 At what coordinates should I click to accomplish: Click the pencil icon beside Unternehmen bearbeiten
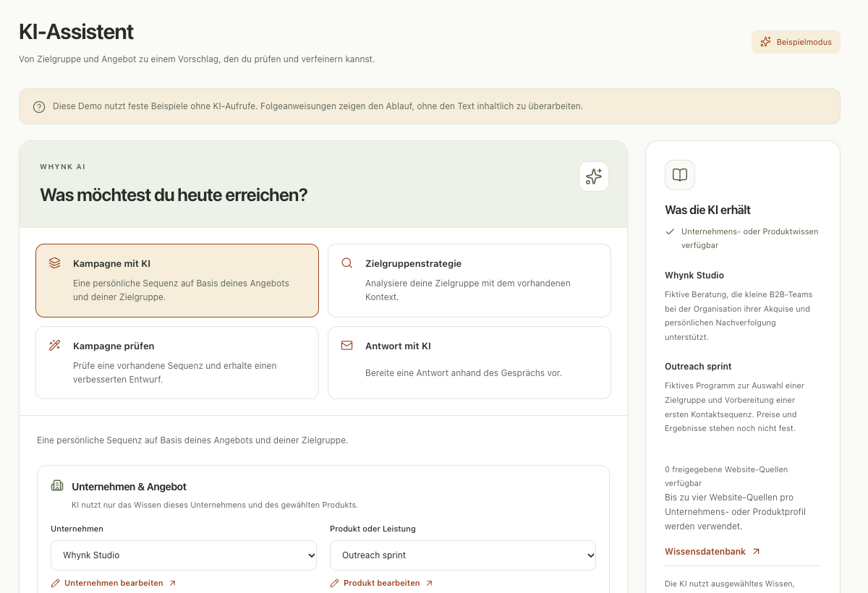[56, 583]
